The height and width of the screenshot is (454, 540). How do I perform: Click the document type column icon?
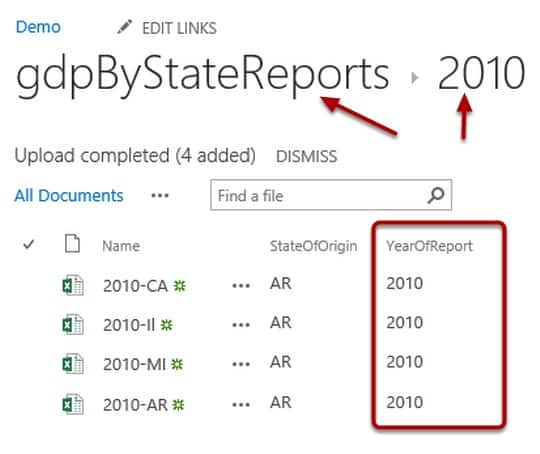(x=72, y=244)
